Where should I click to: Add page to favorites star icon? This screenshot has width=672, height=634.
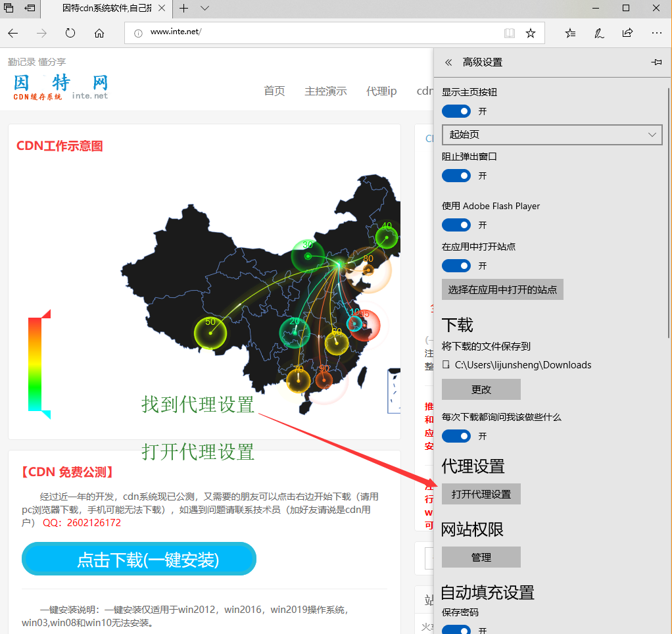click(531, 33)
